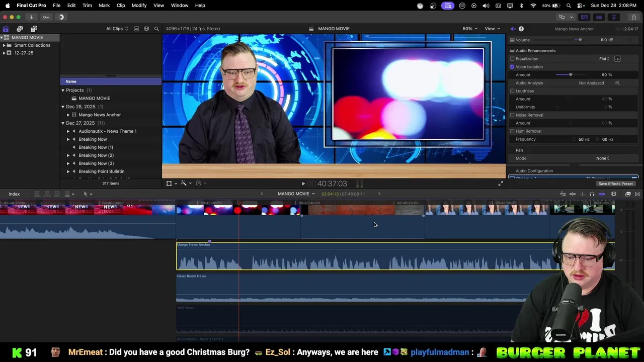Image resolution: width=644 pixels, height=362 pixels.
Task: Open the Pan Mode None dropdown
Action: pyautogui.click(x=603, y=158)
